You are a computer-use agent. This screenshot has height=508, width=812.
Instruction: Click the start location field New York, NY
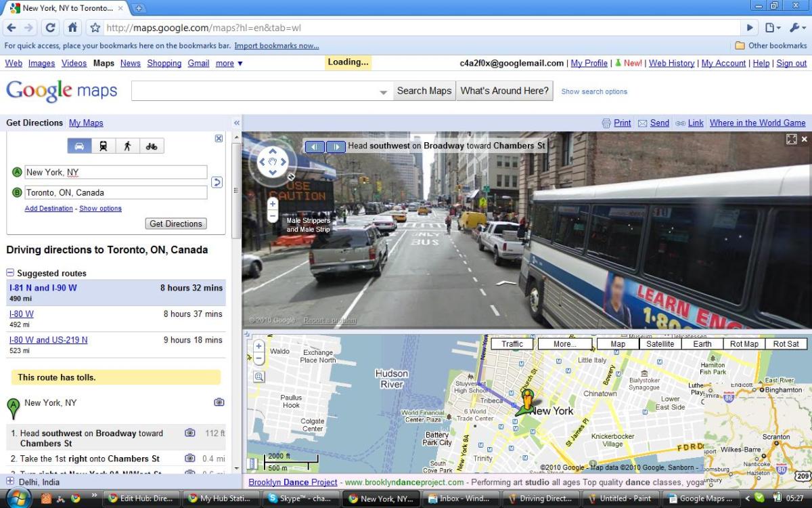coord(116,173)
